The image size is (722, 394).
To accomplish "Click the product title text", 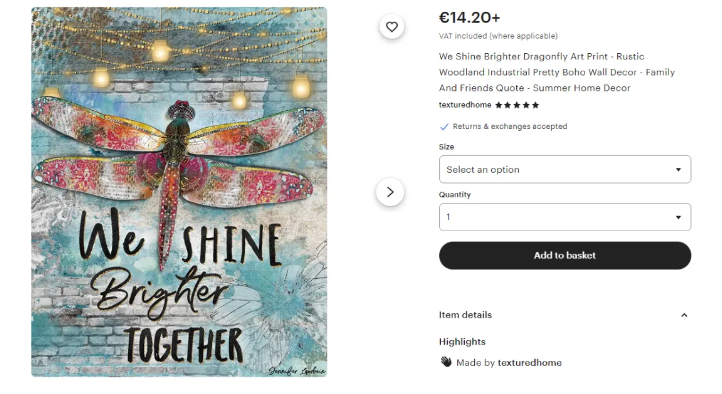I will [x=557, y=72].
